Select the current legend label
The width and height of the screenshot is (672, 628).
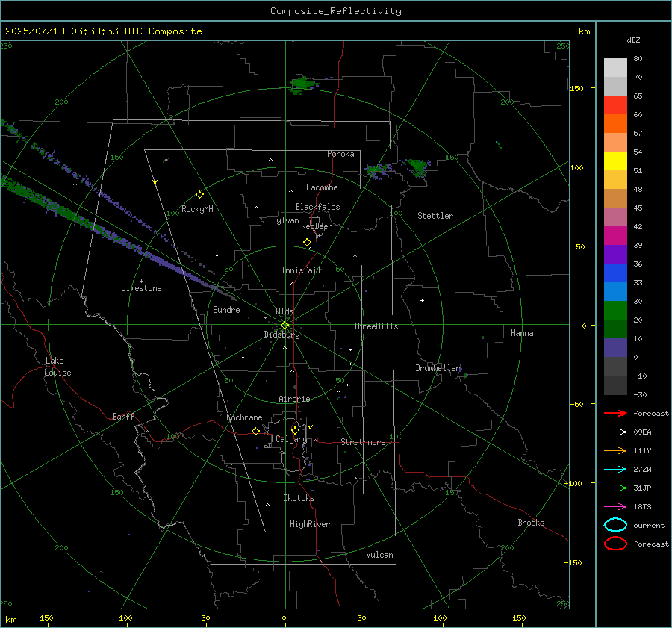pos(649,525)
